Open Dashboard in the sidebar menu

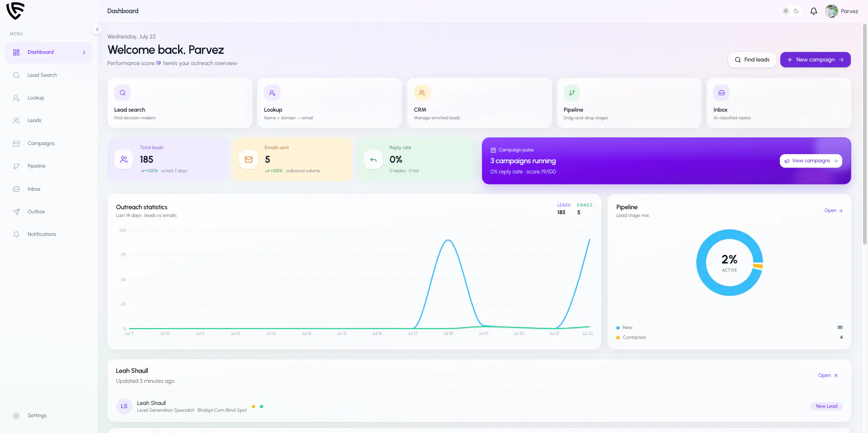[x=48, y=52]
